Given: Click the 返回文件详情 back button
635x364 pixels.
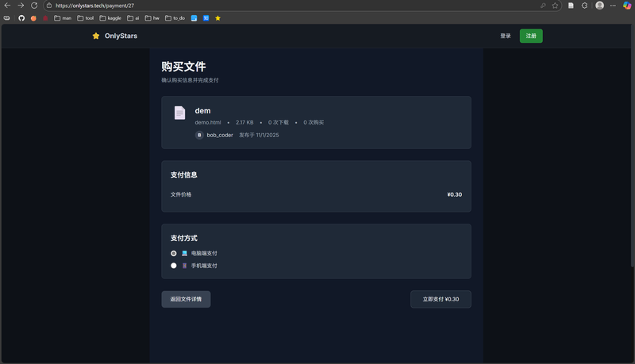Looking at the screenshot, I should coord(186,299).
